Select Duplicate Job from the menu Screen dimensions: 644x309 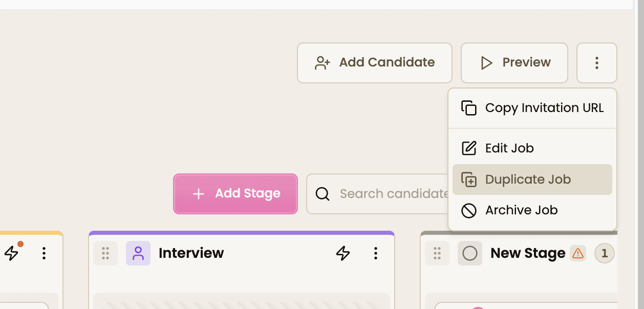528,179
